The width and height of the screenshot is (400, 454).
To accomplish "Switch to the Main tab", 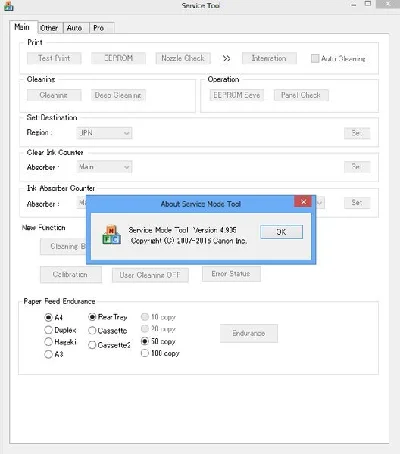I will point(22,27).
